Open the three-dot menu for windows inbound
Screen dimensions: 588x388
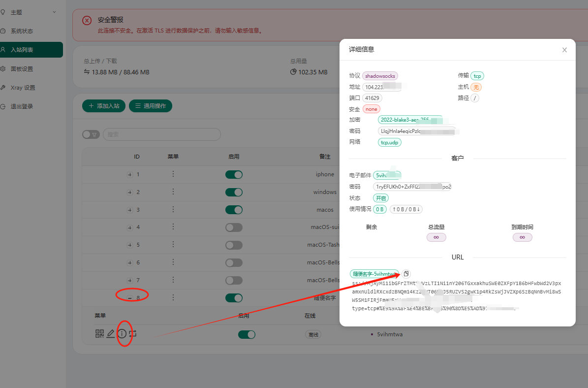tap(173, 192)
